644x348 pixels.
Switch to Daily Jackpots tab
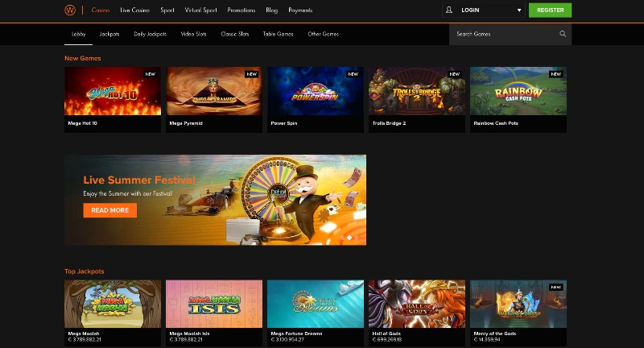tap(150, 34)
